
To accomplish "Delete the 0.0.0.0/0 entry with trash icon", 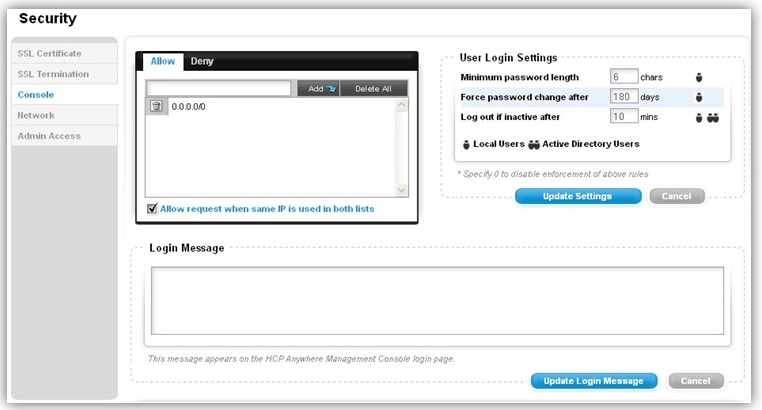I will (156, 106).
